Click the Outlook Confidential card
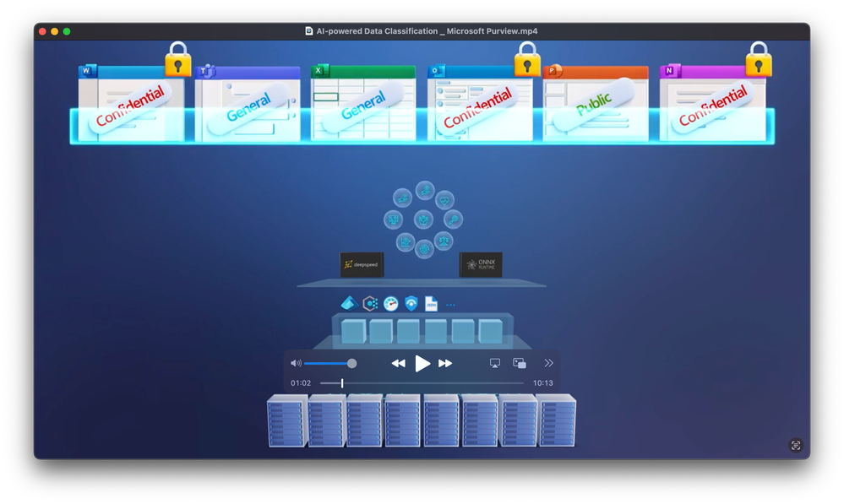Image resolution: width=844 pixels, height=504 pixels. pyautogui.click(x=480, y=104)
